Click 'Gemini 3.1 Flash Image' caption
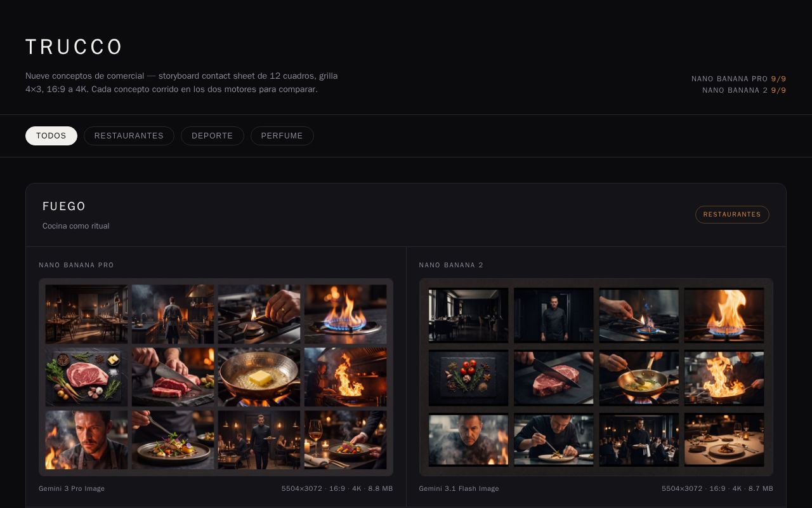Viewport: 812px width, 508px height. coord(459,488)
